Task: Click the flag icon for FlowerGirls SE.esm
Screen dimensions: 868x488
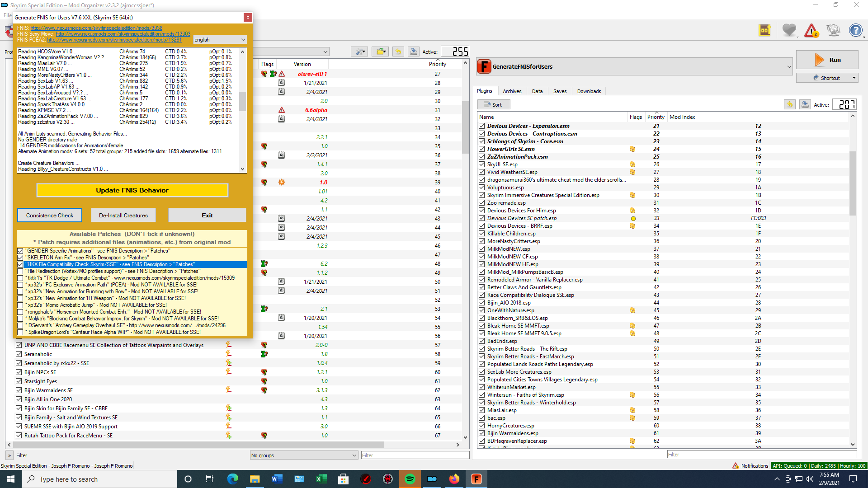Action: click(632, 149)
